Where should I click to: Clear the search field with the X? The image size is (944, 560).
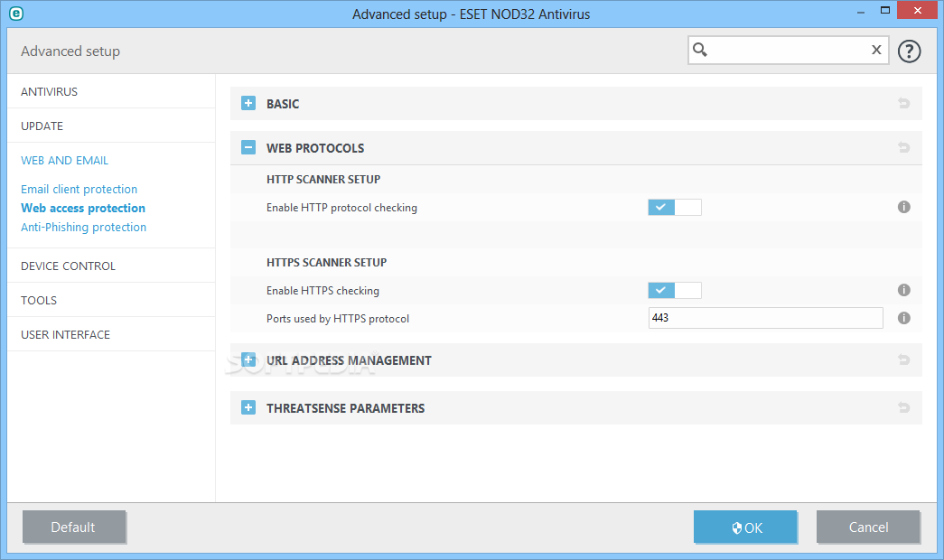876,50
